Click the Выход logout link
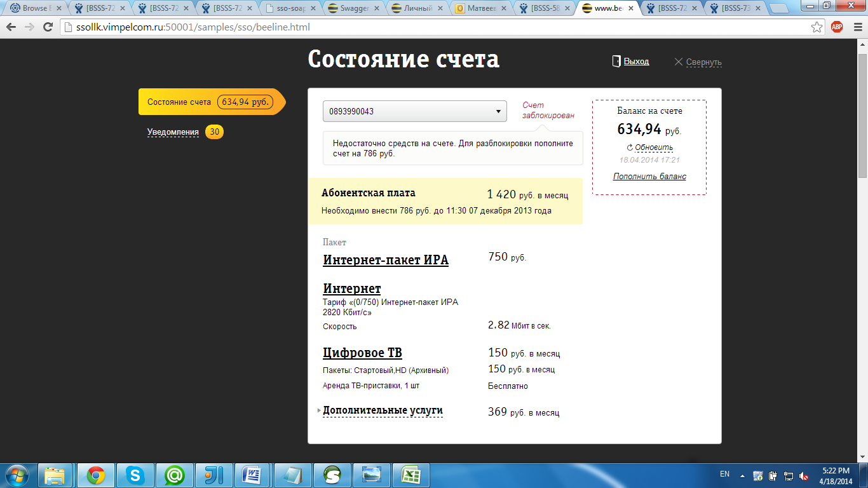This screenshot has width=868, height=488. pyautogui.click(x=636, y=62)
